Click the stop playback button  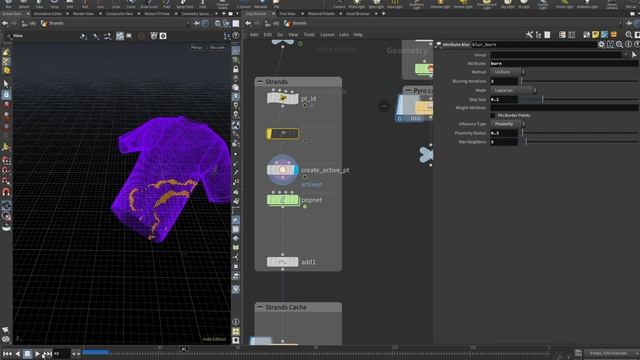click(x=27, y=353)
